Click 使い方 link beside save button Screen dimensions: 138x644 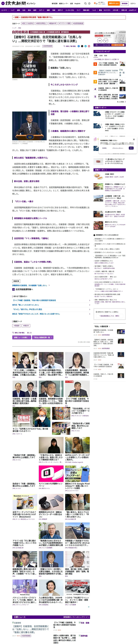click(29, 333)
